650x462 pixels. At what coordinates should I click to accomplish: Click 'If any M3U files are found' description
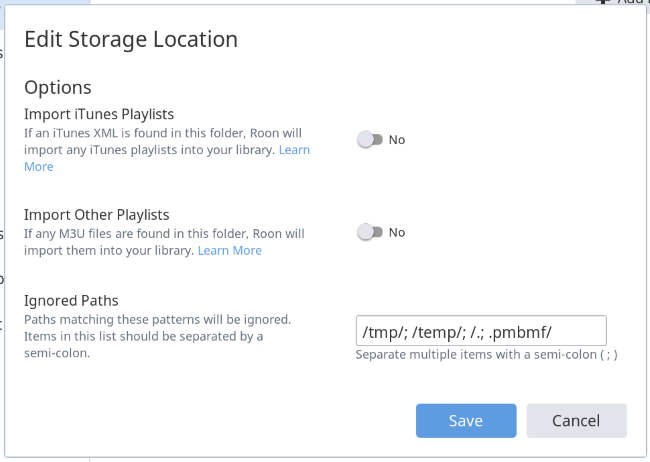(x=164, y=242)
